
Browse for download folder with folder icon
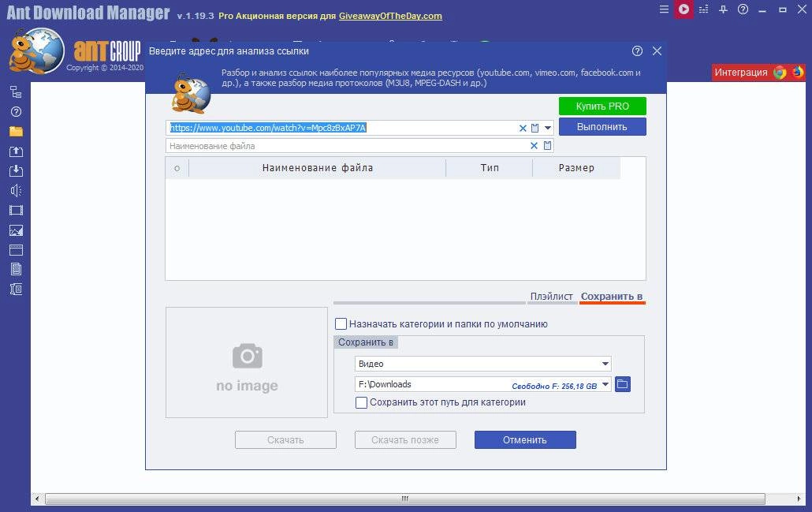pos(623,384)
